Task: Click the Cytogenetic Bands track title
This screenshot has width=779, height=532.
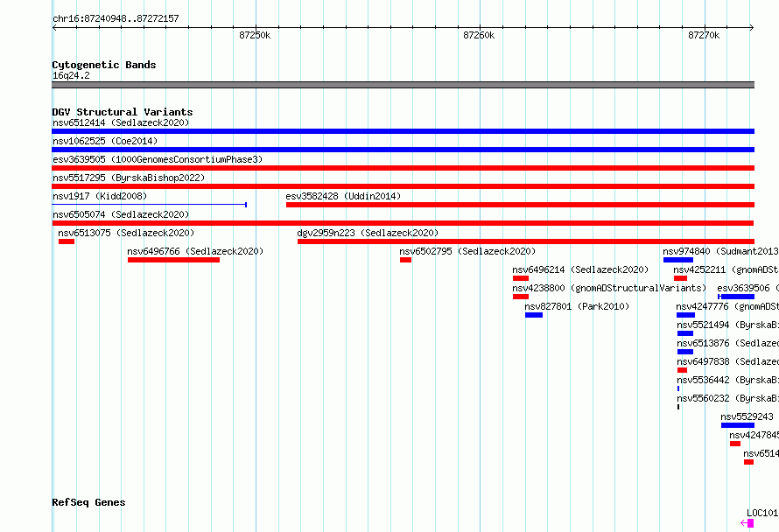Action: tap(104, 65)
